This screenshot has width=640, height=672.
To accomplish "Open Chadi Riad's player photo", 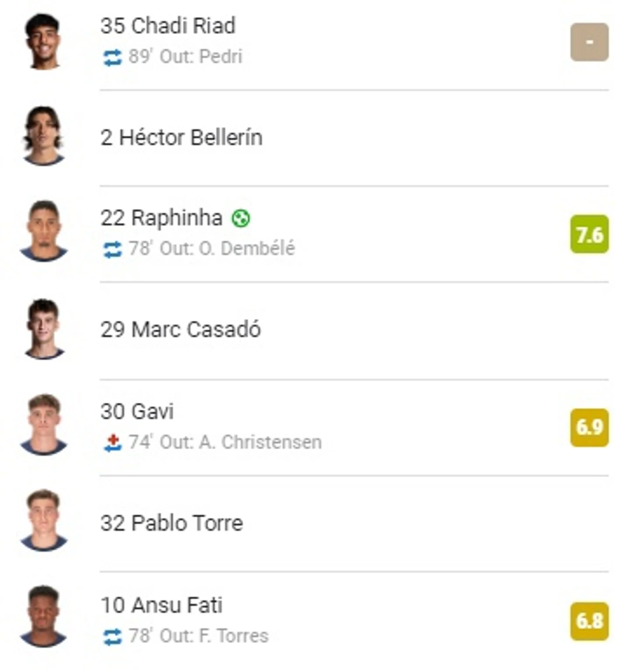I will [x=43, y=42].
